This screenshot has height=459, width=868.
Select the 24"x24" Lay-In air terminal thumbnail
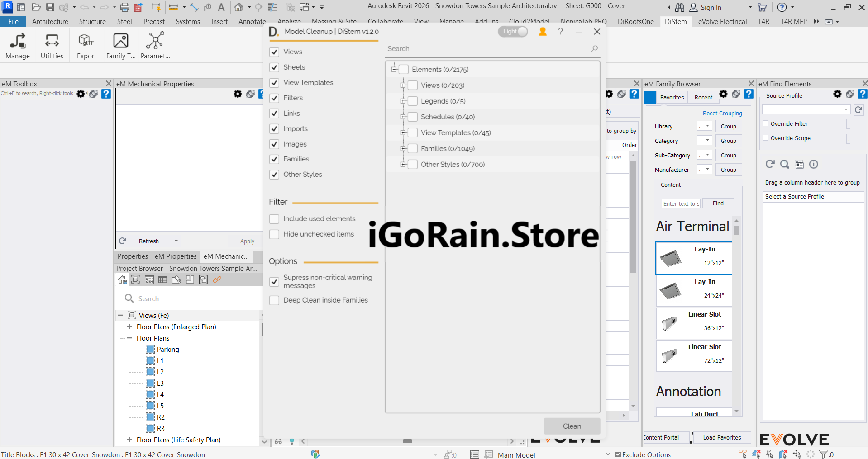click(693, 290)
